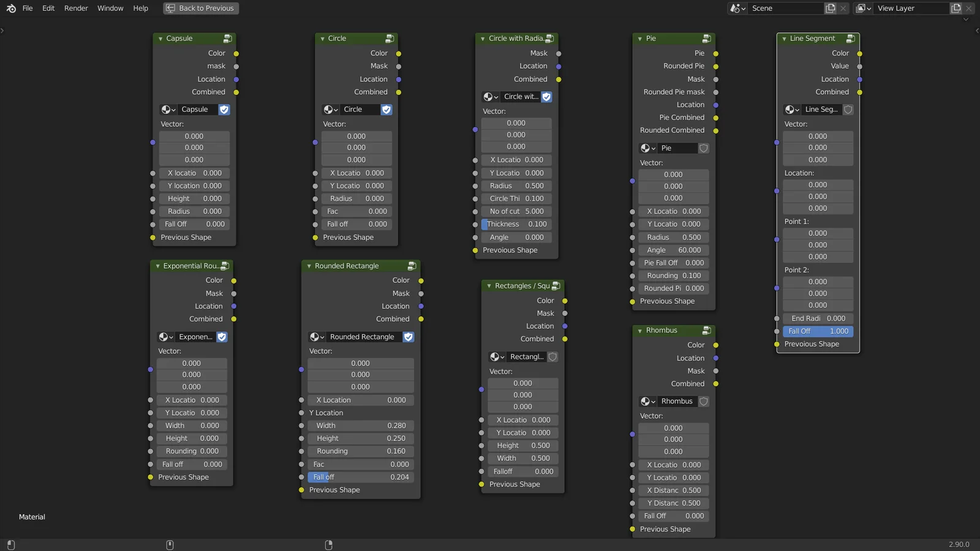
Task: Open the Help menu
Action: click(140, 8)
